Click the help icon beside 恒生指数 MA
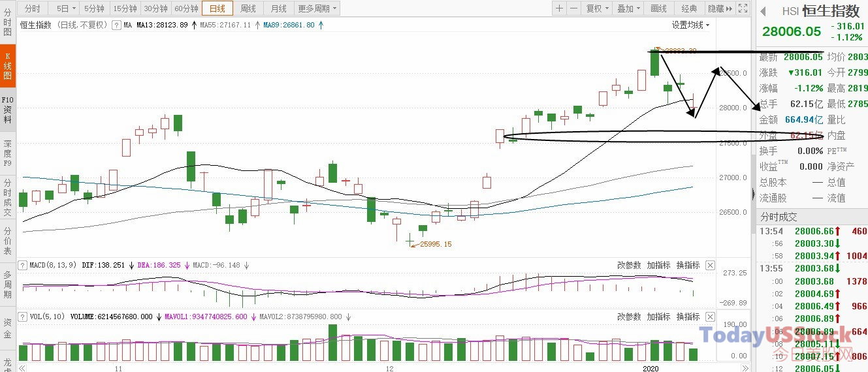The height and width of the screenshot is (372, 868). pos(116,25)
